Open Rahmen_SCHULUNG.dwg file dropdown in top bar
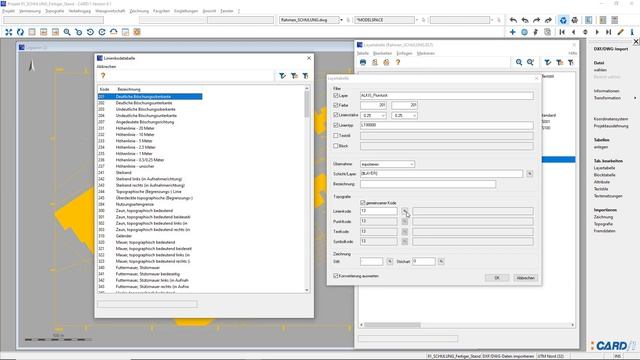This screenshot has width=640, height=360. tap(341, 20)
